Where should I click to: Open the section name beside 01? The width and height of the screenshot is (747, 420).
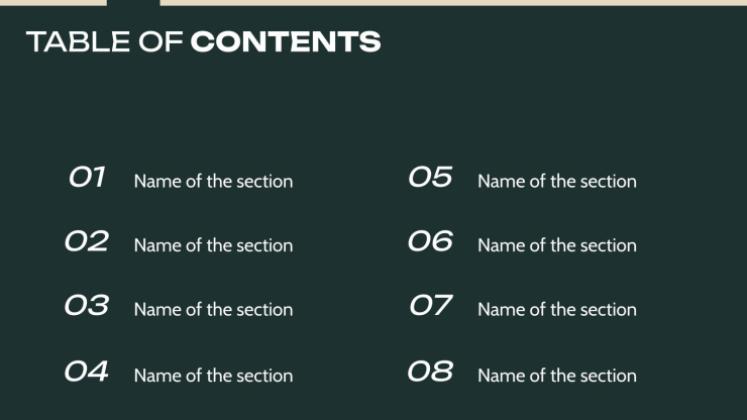click(213, 182)
